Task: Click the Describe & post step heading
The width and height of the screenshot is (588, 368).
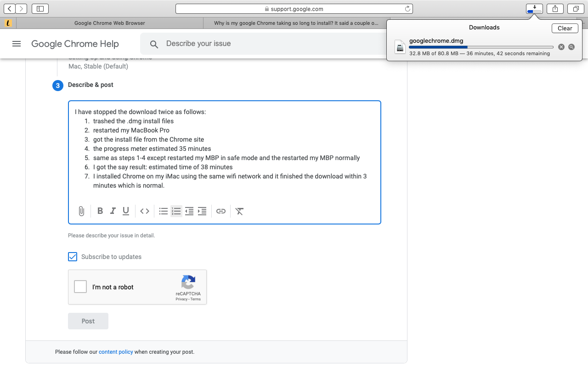Action: tap(90, 85)
